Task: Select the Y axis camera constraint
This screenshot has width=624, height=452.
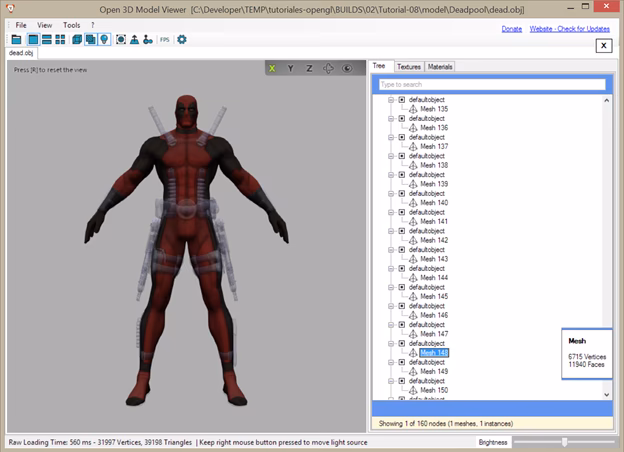Action: pos(291,68)
